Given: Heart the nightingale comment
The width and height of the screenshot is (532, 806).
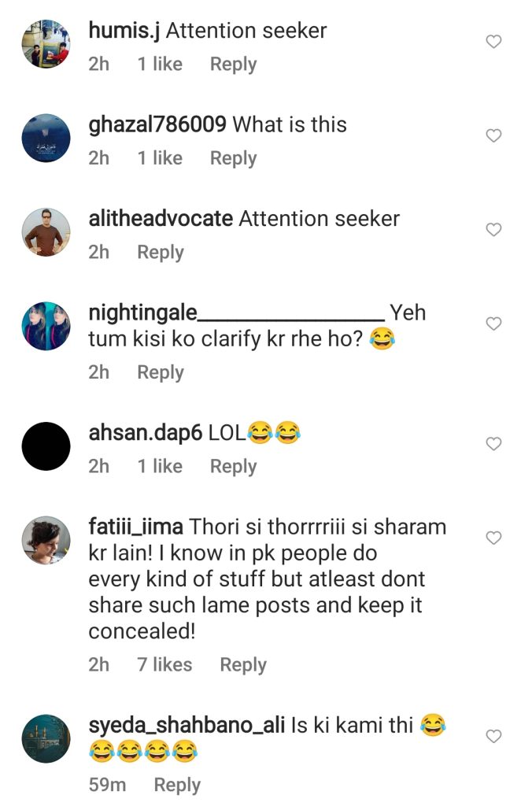Looking at the screenshot, I should pos(493,324).
